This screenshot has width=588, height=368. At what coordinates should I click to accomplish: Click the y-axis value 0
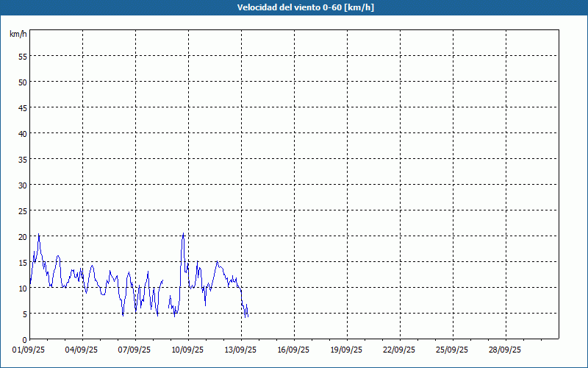(x=25, y=340)
